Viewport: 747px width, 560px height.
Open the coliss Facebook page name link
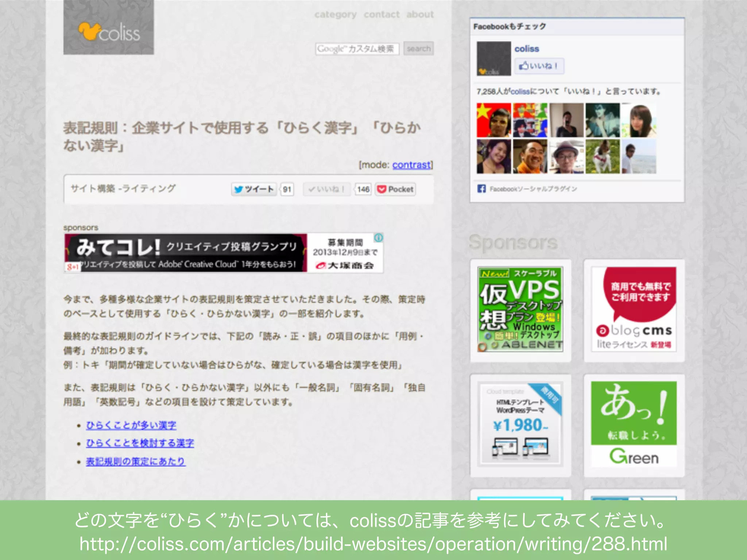[527, 49]
